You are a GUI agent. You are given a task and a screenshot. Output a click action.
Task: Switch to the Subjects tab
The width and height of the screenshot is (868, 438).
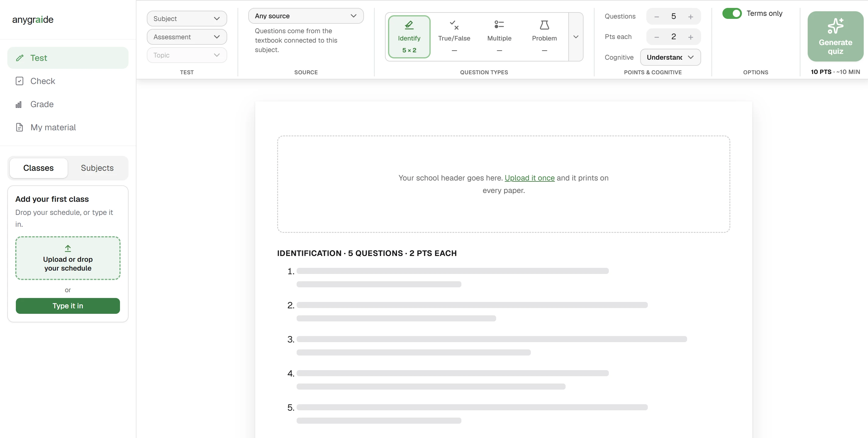(x=97, y=168)
